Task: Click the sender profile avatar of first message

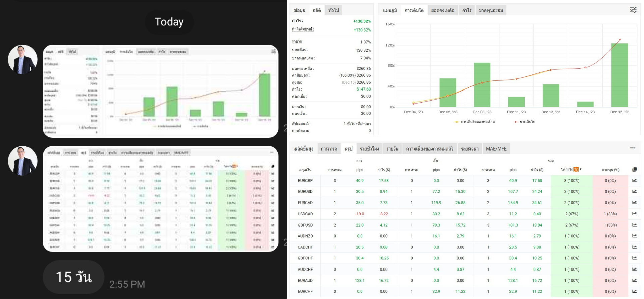Action: 22,59
